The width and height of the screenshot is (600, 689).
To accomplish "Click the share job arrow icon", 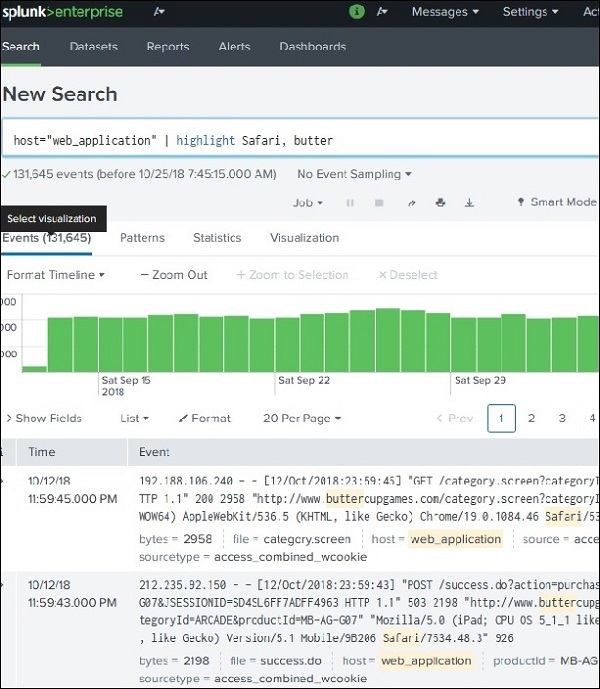I will (411, 202).
